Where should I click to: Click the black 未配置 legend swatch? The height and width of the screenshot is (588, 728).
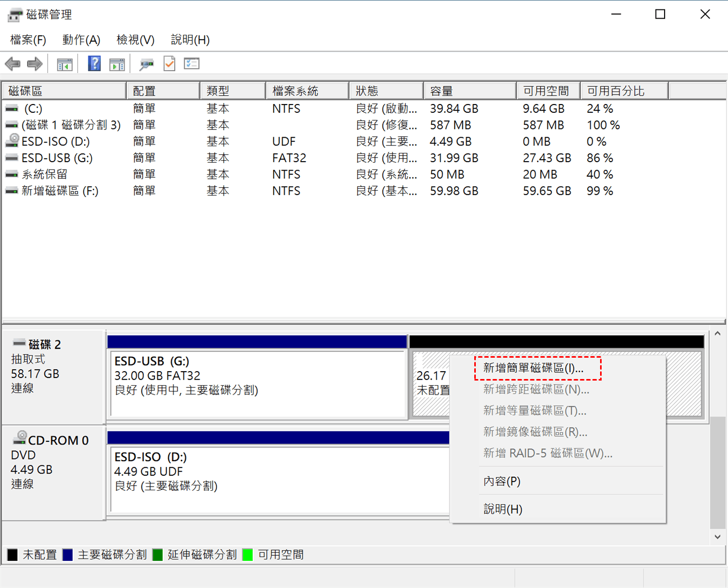(12, 555)
